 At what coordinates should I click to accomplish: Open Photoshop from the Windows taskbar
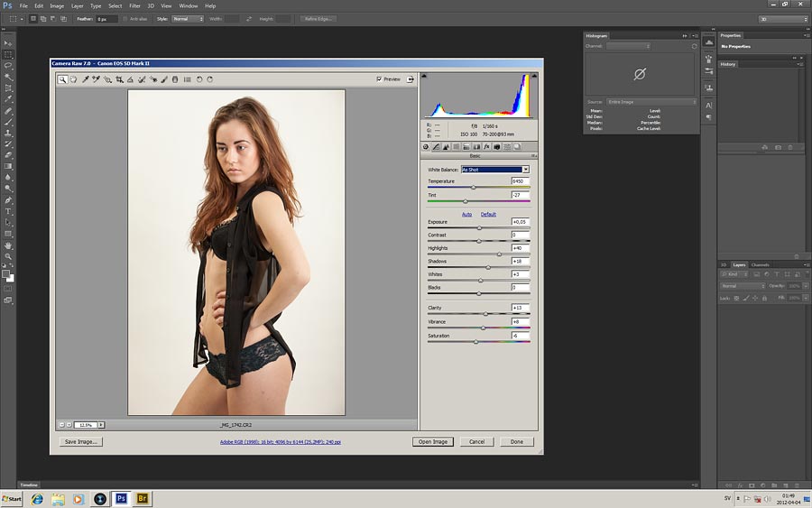click(x=121, y=498)
